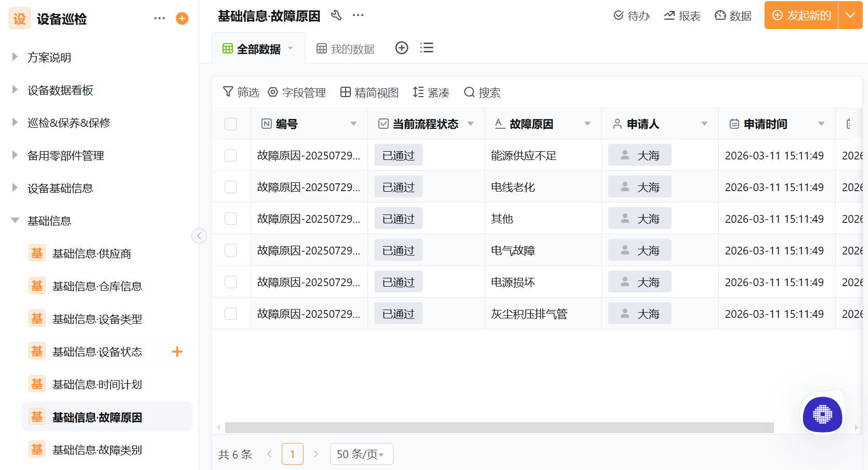This screenshot has height=470, width=868.
Task: Open the 50 条/页 page size dropdown
Action: point(361,453)
